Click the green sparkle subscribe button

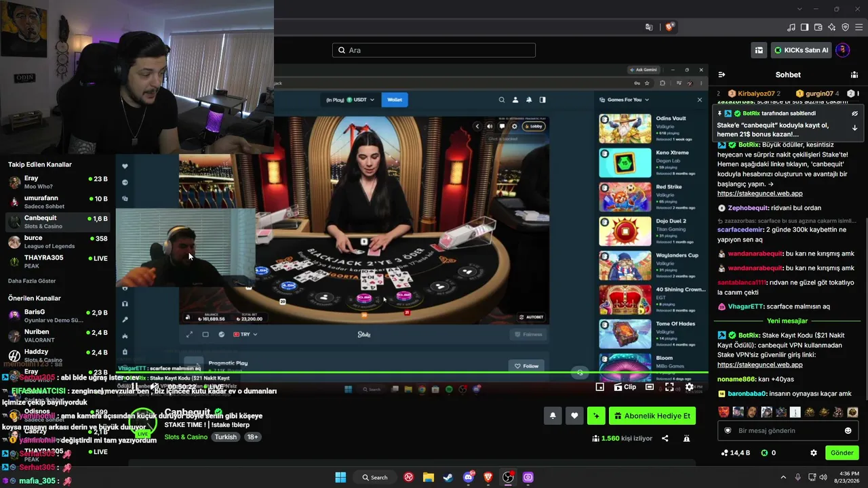pyautogui.click(x=596, y=416)
